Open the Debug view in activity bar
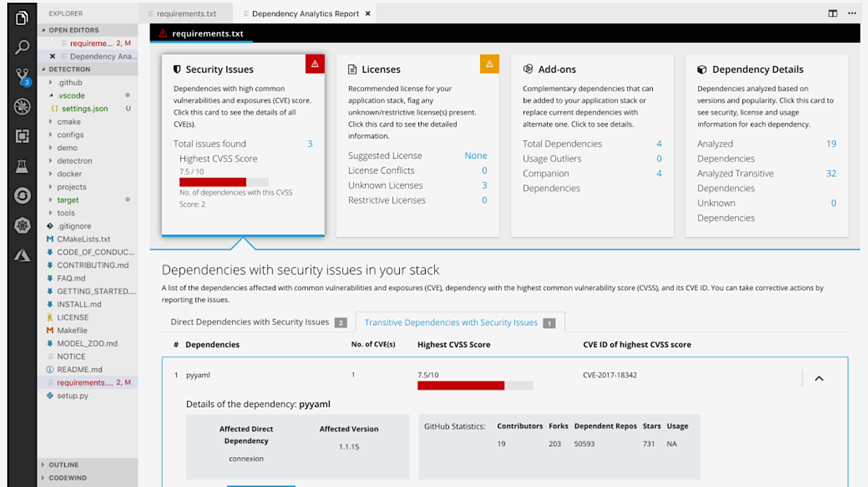The image size is (868, 487). coord(22,107)
